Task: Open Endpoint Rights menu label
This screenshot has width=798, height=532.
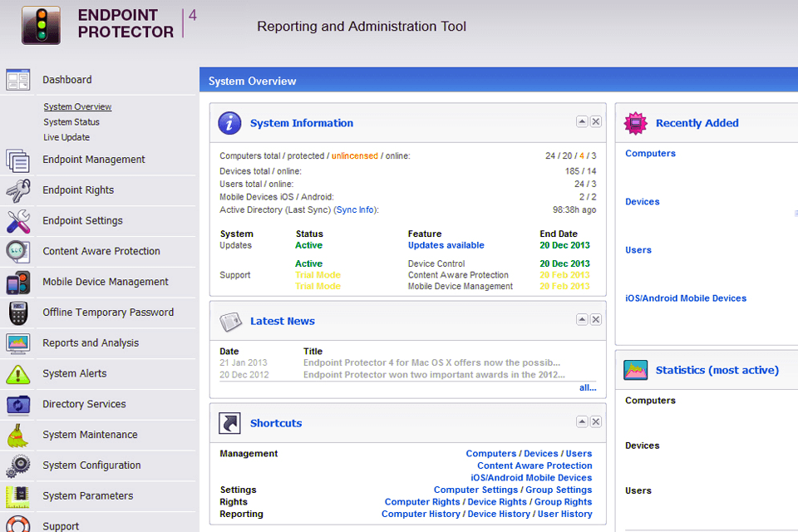Action: 78,190
